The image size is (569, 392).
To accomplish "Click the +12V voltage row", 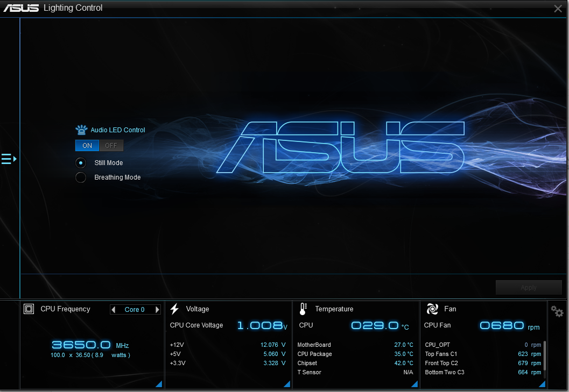I will tap(228, 345).
